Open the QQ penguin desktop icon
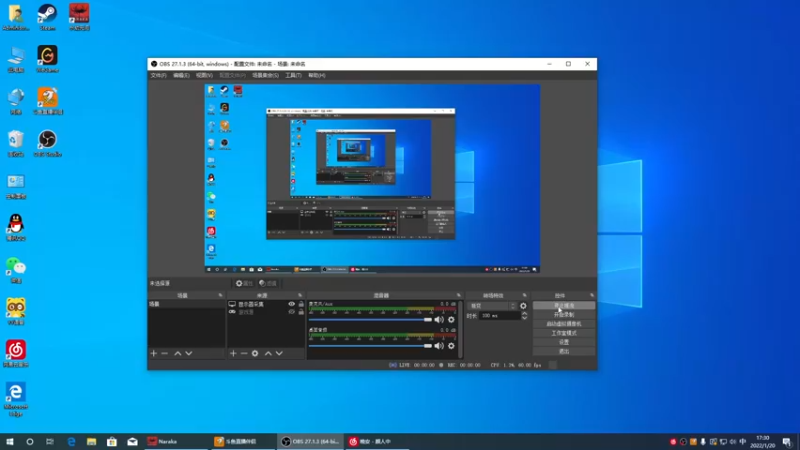 point(16,227)
